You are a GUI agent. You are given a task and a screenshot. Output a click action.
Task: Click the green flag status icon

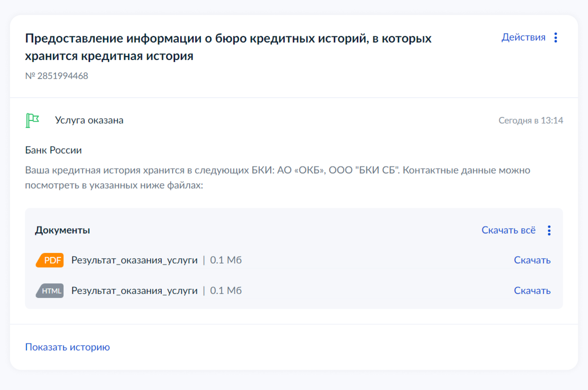coord(32,120)
